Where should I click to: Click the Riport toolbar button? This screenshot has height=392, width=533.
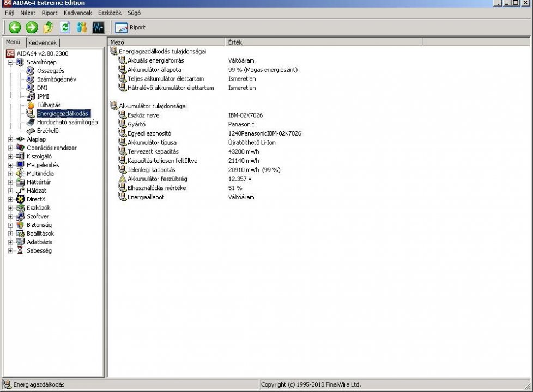(130, 28)
